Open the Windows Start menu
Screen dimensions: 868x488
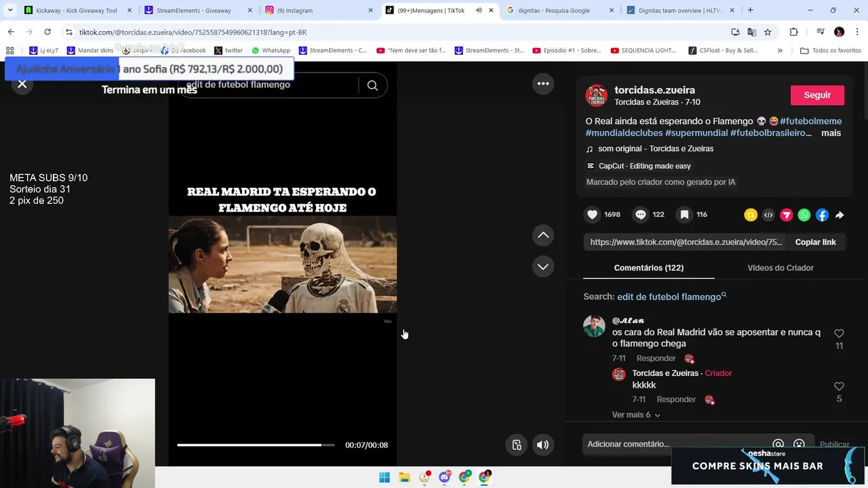[x=384, y=477]
